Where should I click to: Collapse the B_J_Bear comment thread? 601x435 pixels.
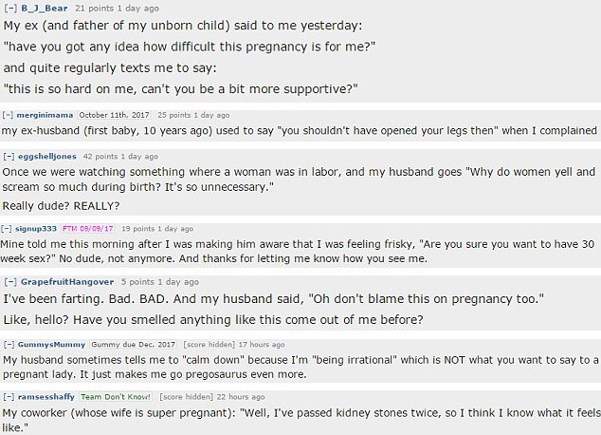[11, 8]
